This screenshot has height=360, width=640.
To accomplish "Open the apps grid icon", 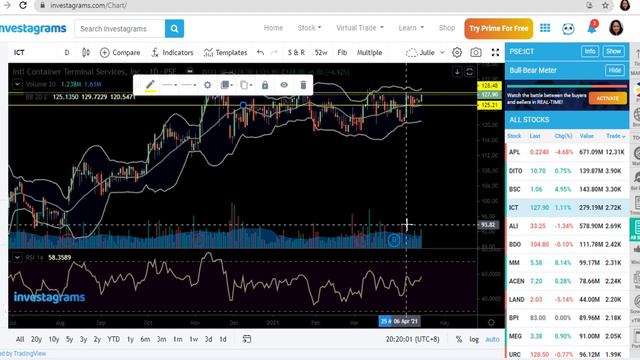I will pyautogui.click(x=545, y=28).
